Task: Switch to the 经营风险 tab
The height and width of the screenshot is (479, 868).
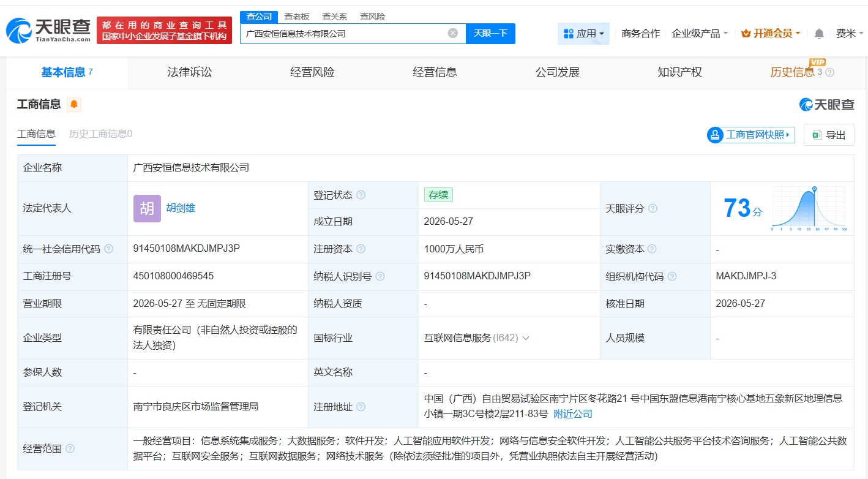Action: point(312,72)
